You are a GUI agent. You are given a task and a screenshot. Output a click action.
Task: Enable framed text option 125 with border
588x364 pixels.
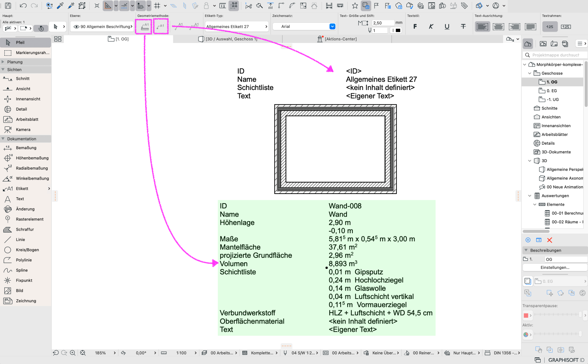566,26
